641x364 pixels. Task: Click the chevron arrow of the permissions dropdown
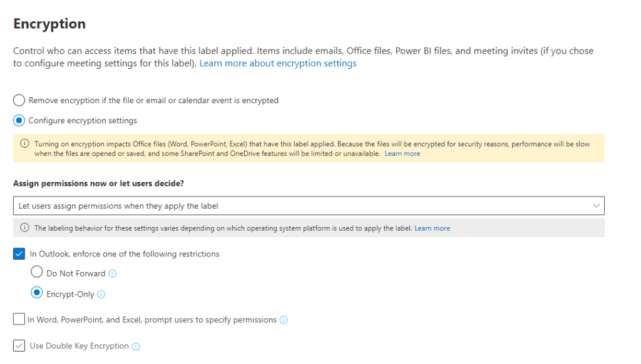pyautogui.click(x=595, y=206)
